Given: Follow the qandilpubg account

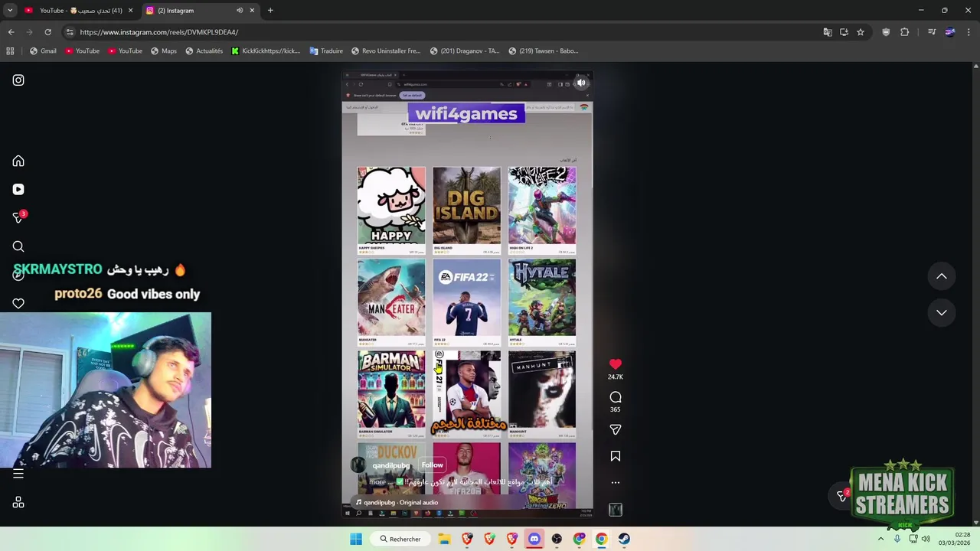Looking at the screenshot, I should (x=432, y=465).
